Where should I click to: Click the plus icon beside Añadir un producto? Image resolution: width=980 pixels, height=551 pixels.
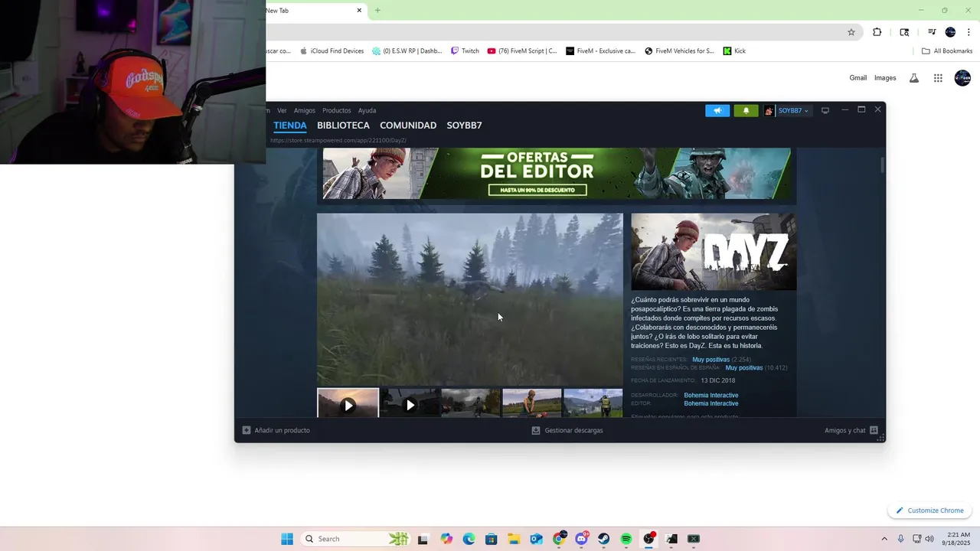pos(247,430)
